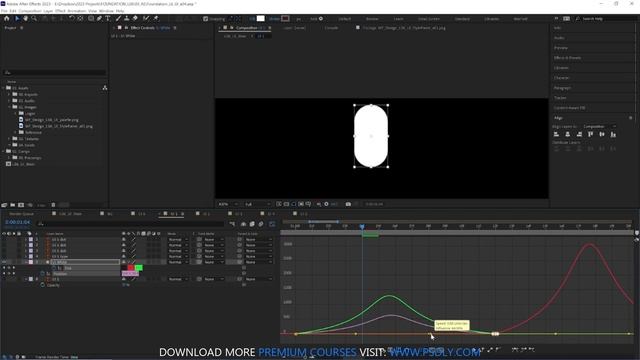Image resolution: width=640 pixels, height=360 pixels.
Task: Click the green Size graph color box
Action: click(139, 268)
